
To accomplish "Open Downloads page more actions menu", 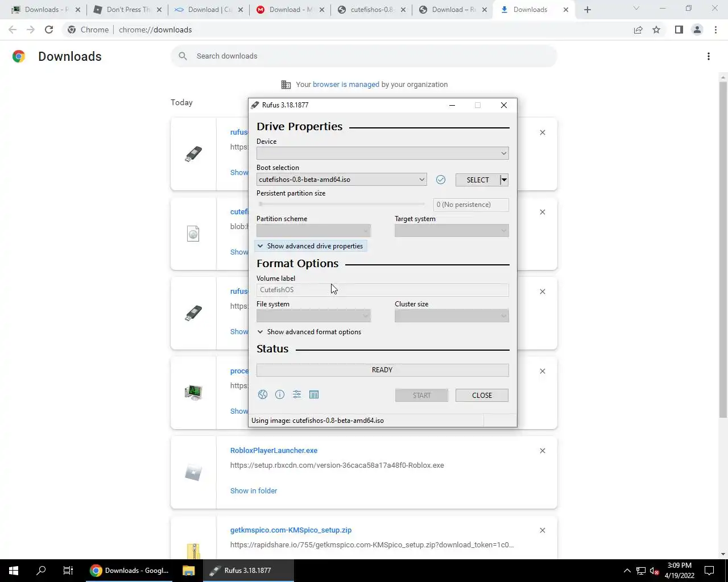I will point(709,56).
